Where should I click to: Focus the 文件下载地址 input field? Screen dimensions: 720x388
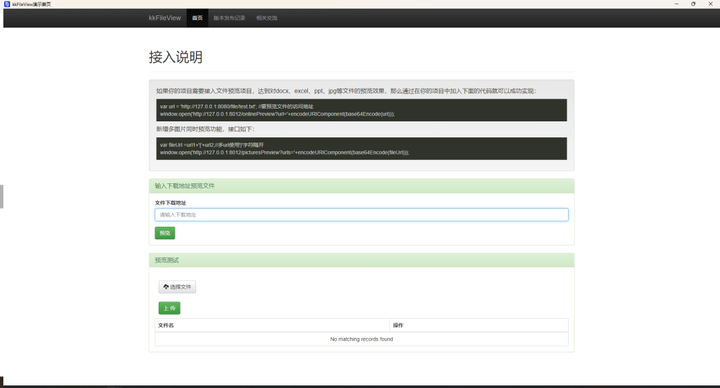click(361, 214)
